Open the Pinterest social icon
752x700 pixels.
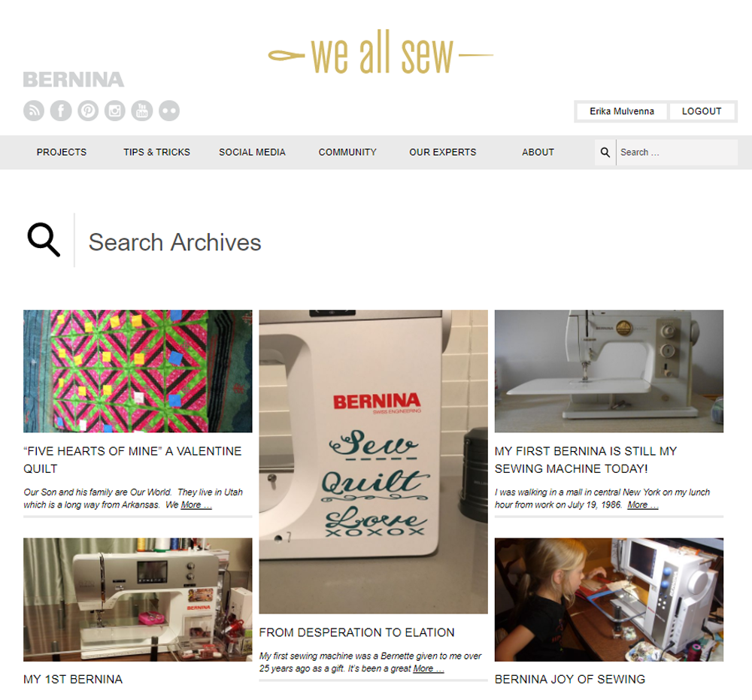click(x=88, y=111)
